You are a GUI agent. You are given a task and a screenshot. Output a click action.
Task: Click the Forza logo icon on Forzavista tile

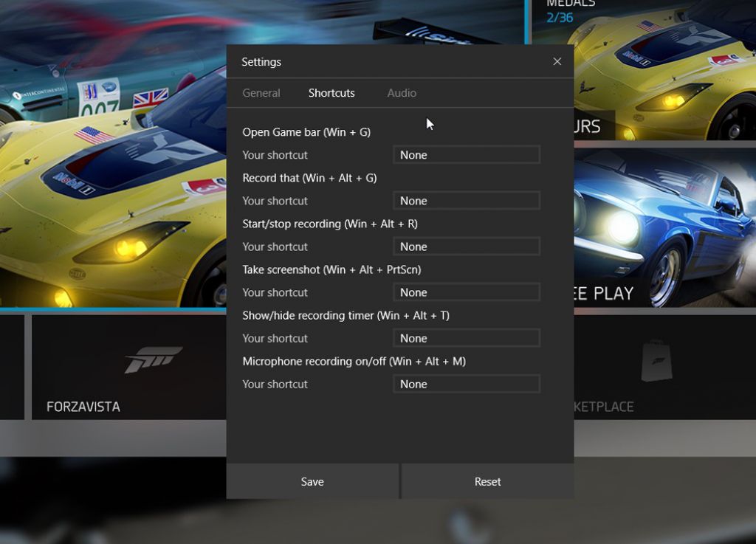(x=154, y=359)
